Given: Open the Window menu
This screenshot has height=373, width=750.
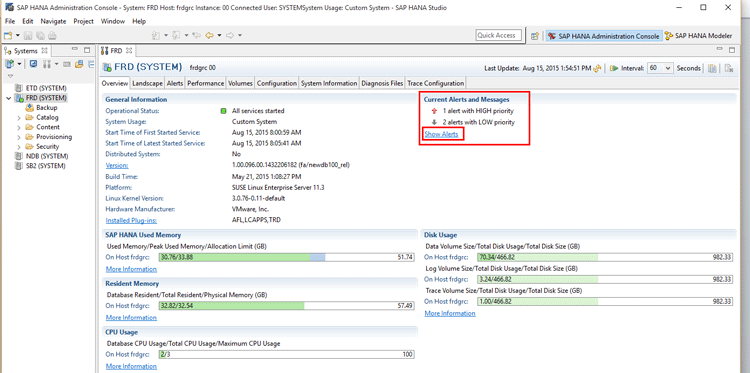Looking at the screenshot, I should (x=113, y=22).
